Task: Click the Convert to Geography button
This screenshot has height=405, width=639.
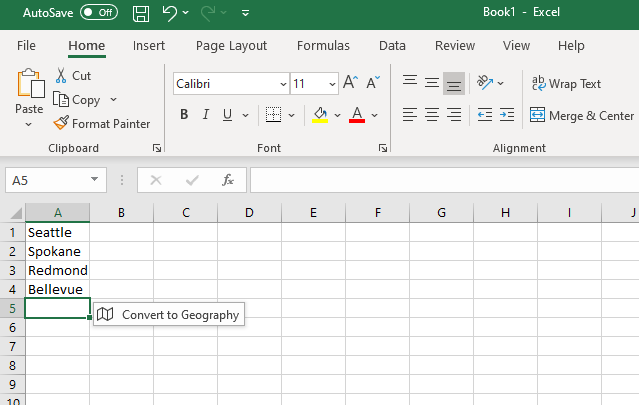Action: pyautogui.click(x=169, y=315)
